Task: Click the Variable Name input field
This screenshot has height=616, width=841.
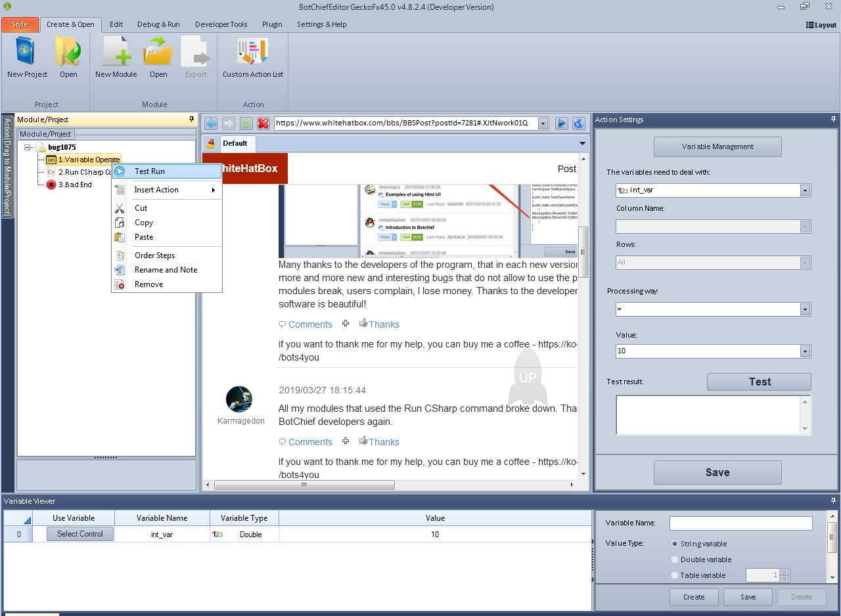Action: [740, 523]
